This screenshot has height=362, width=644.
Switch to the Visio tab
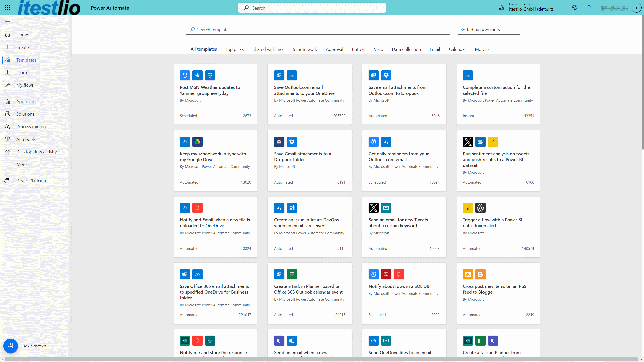pos(378,49)
